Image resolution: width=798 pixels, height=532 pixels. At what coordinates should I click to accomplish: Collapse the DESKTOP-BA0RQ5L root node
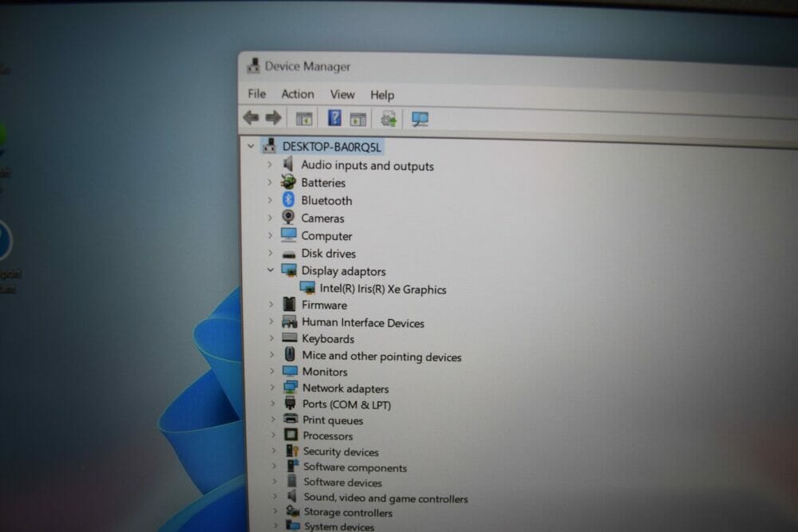(x=251, y=146)
